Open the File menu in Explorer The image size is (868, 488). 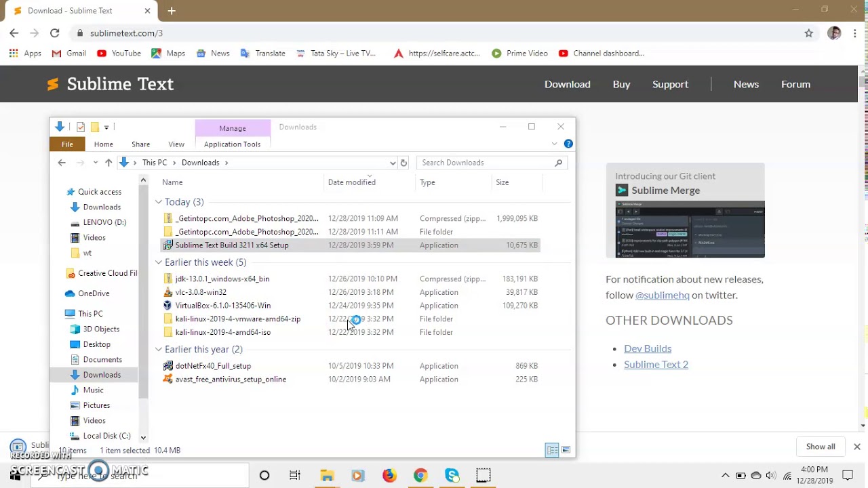[x=67, y=144]
